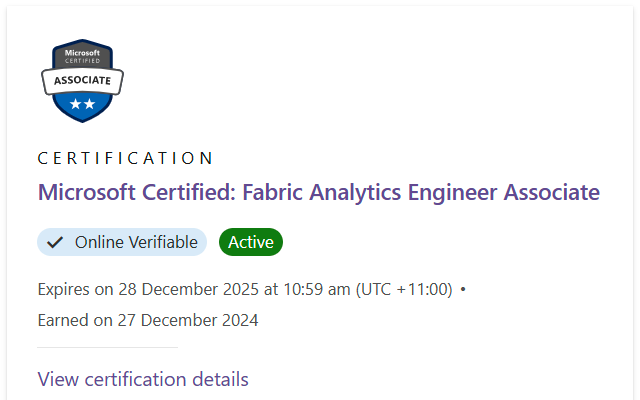The width and height of the screenshot is (640, 400).
Task: Click the checkmark icon beside Online Verifiable
Action: 55,242
